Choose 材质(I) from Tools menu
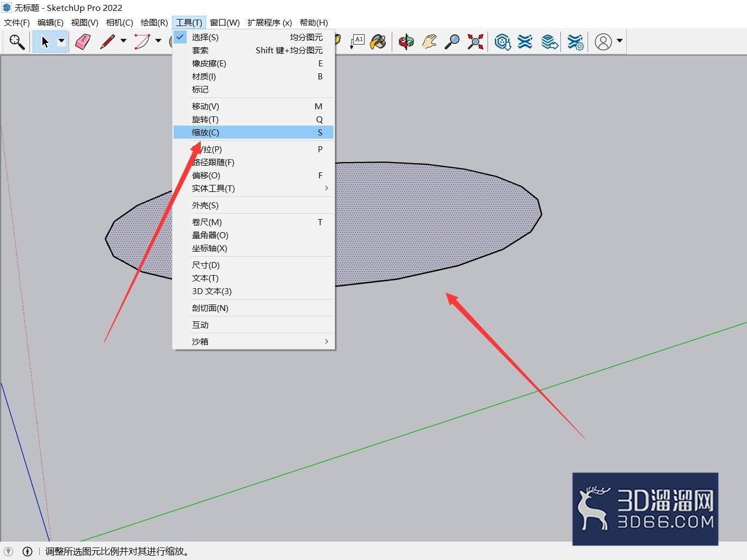This screenshot has height=560, width=747. 254,76
